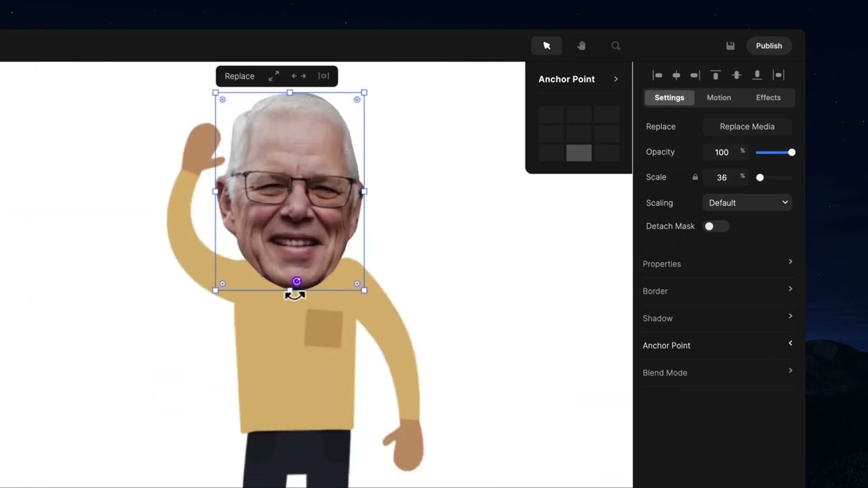868x488 pixels.
Task: Collapse the Anchor Point section
Action: [717, 345]
